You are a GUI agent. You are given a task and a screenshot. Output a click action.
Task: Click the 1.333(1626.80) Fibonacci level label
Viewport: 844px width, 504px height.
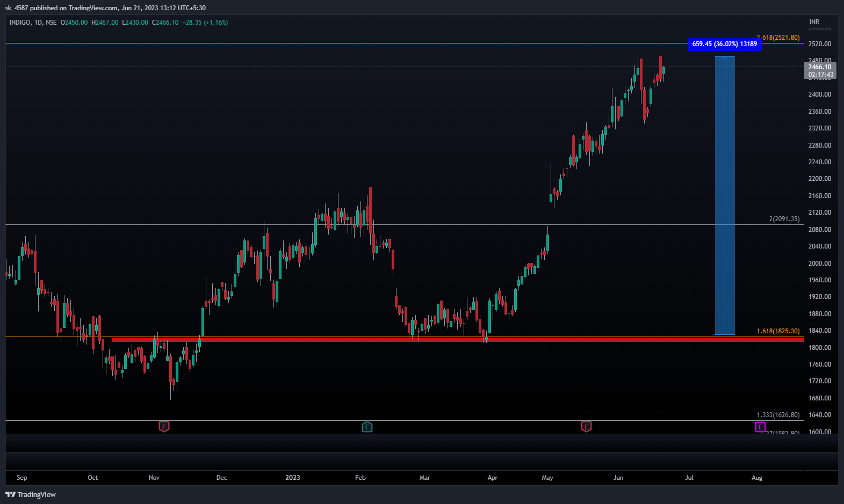click(x=778, y=415)
